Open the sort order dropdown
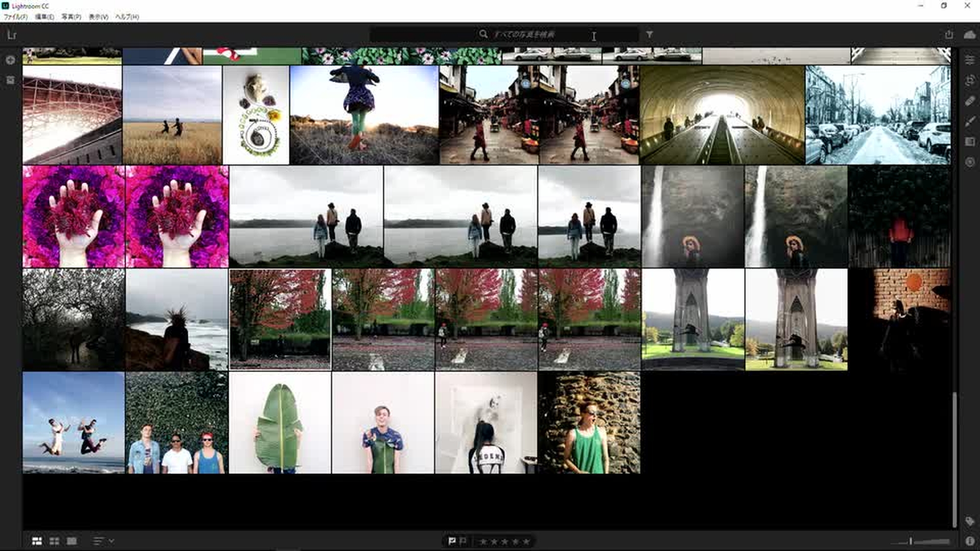The width and height of the screenshot is (980, 551). pos(103,541)
